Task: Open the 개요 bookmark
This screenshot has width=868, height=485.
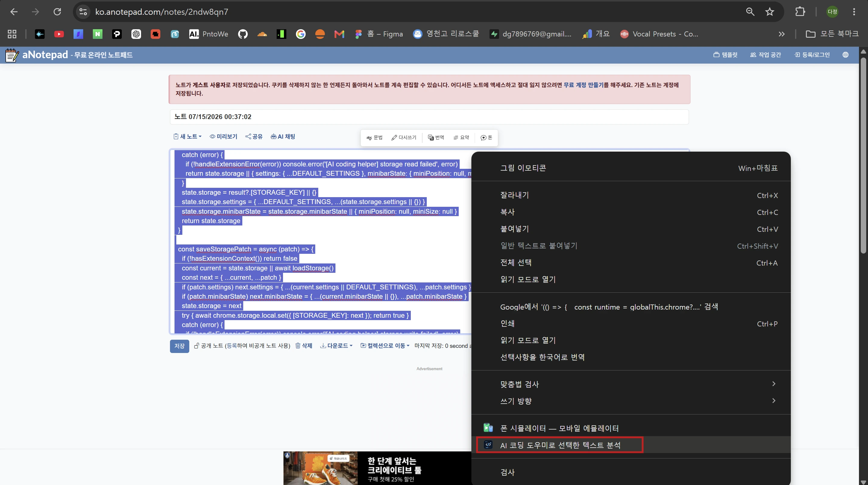Action: coord(596,34)
